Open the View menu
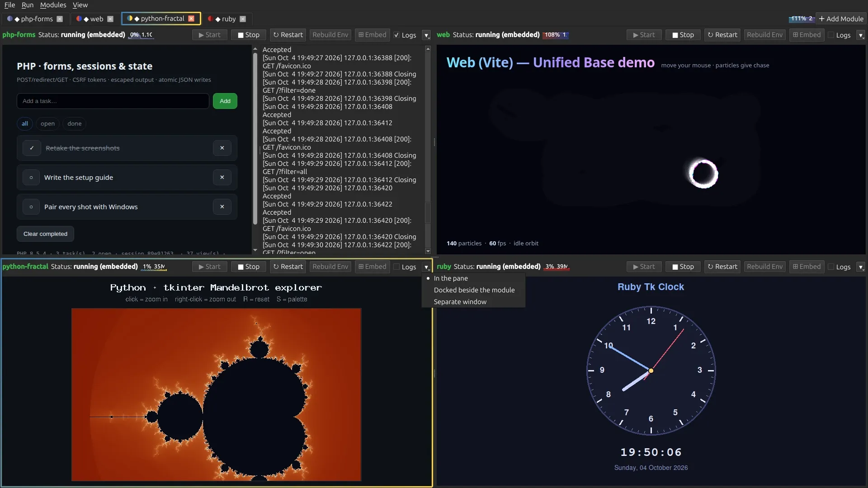Screen dimensions: 868x488 point(80,5)
